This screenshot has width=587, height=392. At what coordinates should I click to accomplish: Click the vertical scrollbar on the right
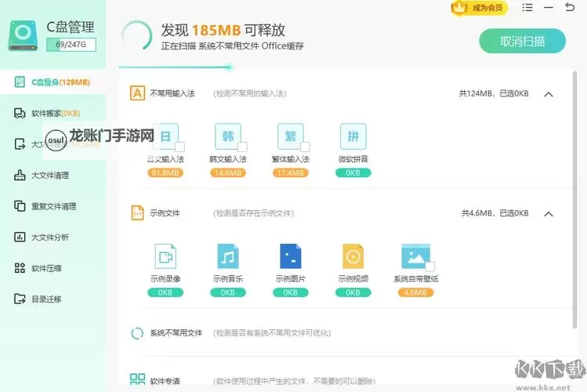tap(575, 200)
